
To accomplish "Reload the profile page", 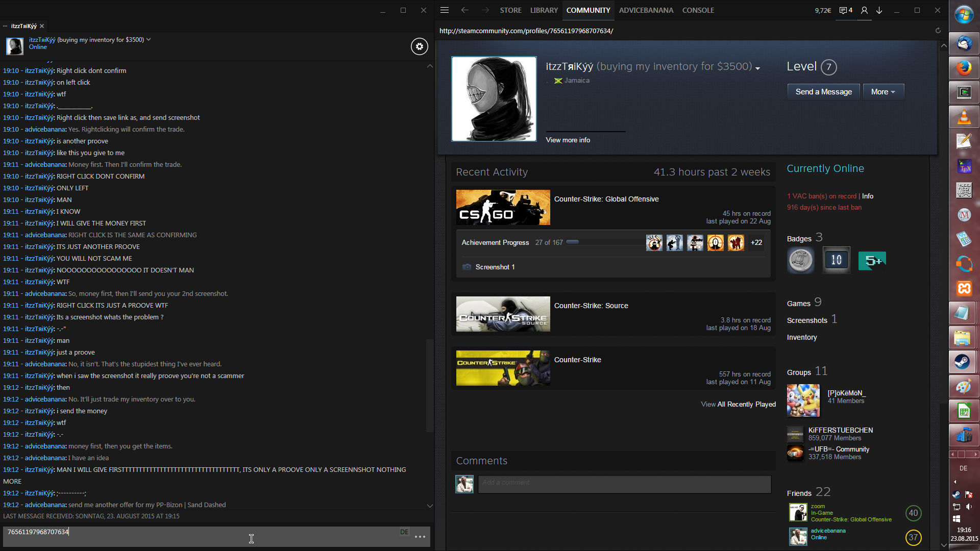I will 938,31.
